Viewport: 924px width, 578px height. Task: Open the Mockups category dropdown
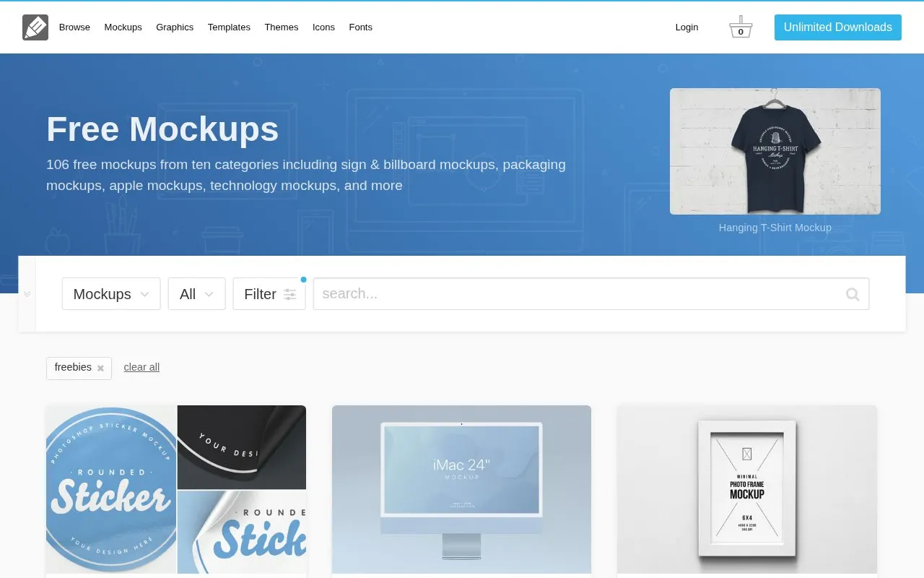pyautogui.click(x=111, y=294)
